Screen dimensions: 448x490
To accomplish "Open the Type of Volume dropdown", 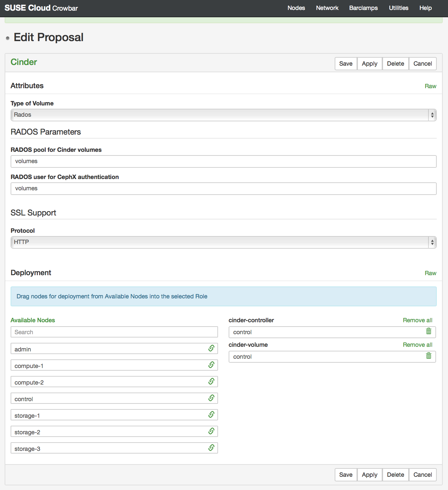I will (223, 115).
